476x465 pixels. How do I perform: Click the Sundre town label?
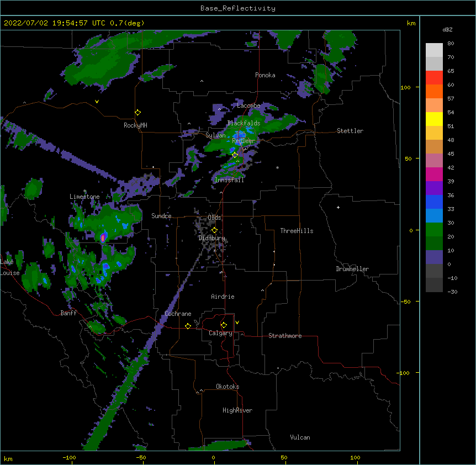coord(161,216)
